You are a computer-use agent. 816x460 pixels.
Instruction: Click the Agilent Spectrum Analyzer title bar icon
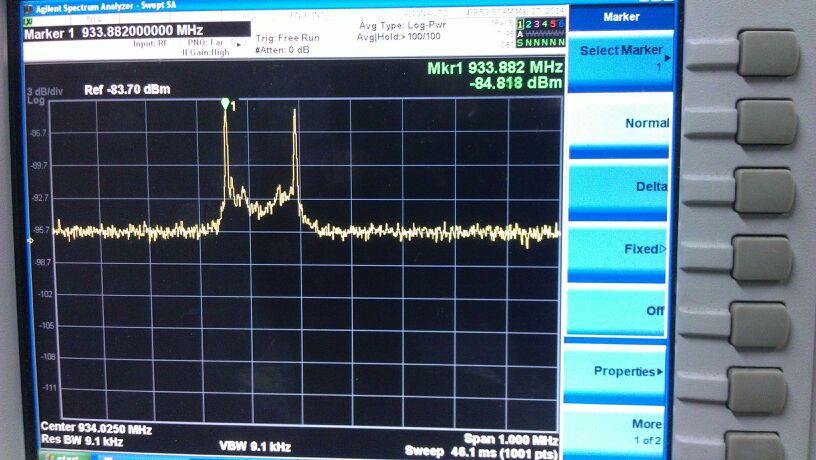click(x=27, y=6)
